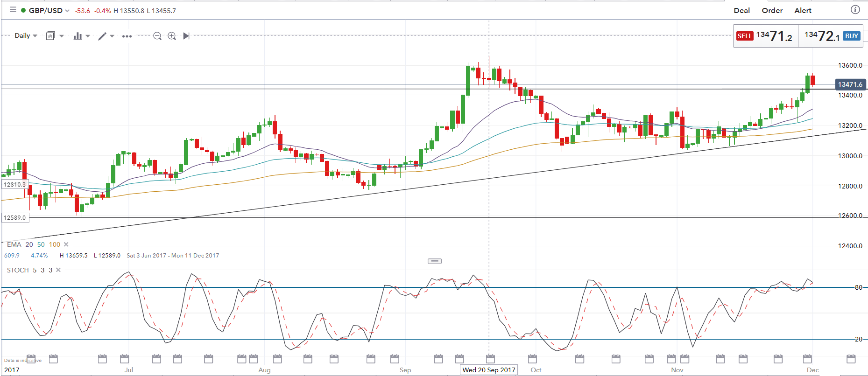
Task: Grab the panel divider handle above STOCH
Action: [x=435, y=261]
